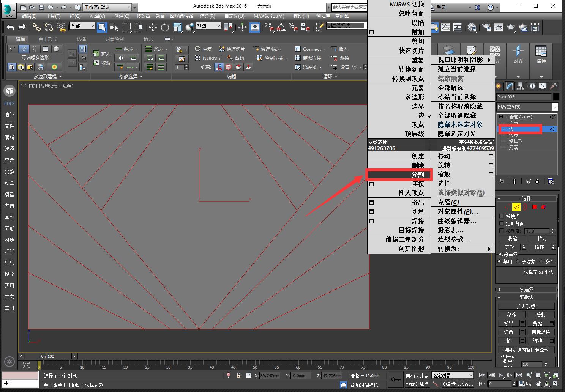The image size is (565, 392).
Task: Open the 选定对象 key filter dropdown
Action: [x=453, y=375]
